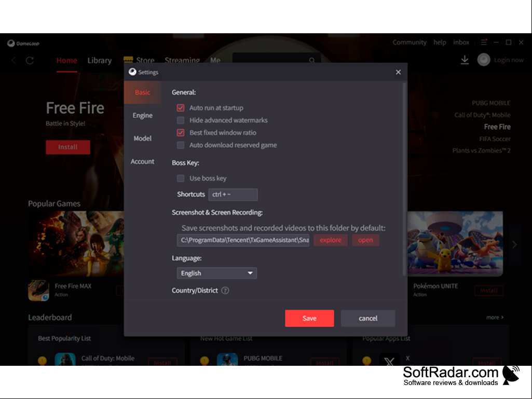The image size is (532, 399).
Task: Select the Basic settings tab
Action: tap(143, 92)
